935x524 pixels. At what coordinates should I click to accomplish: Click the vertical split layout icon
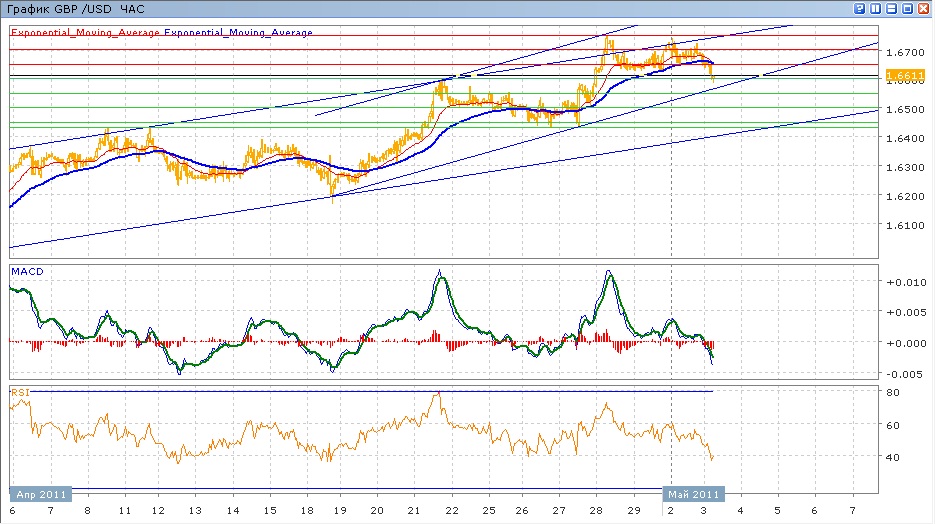pos(875,8)
